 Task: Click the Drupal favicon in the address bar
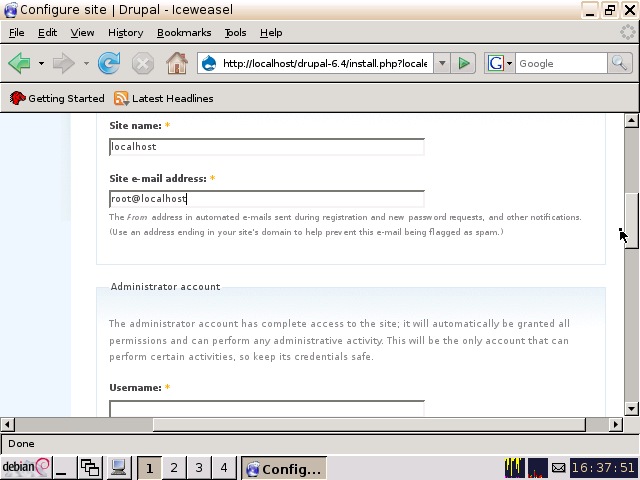(x=209, y=63)
